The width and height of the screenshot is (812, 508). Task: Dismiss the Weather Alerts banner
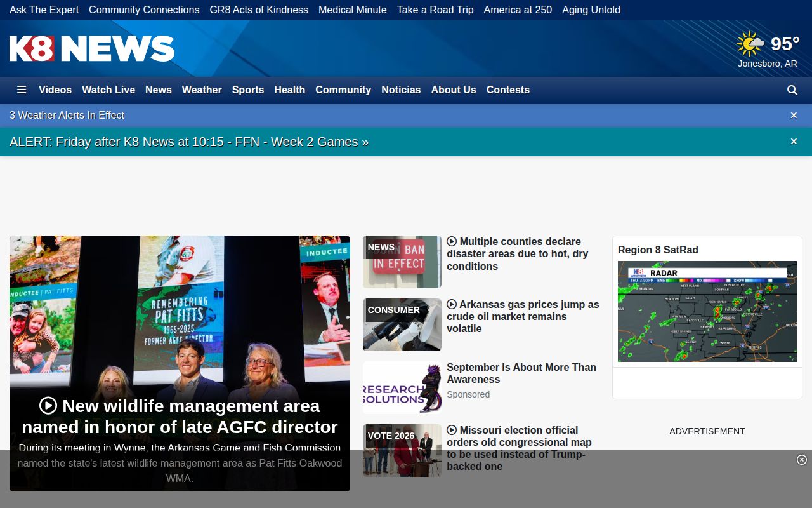[794, 115]
